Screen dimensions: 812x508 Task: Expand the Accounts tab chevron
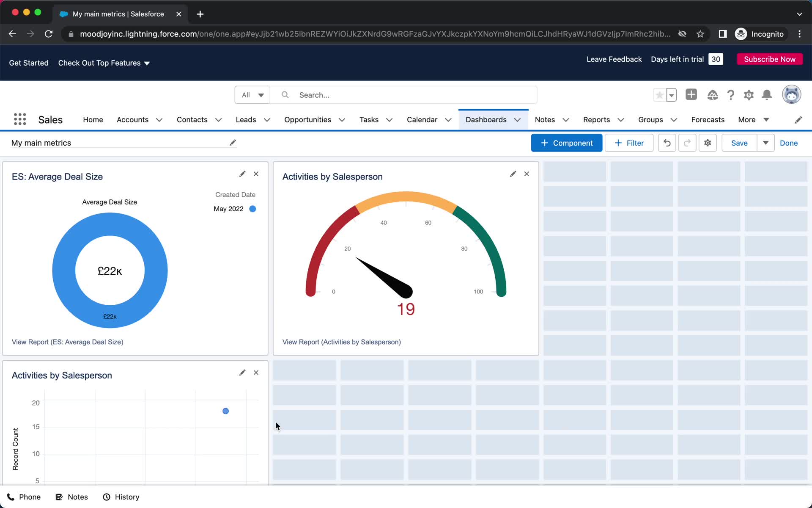point(159,120)
